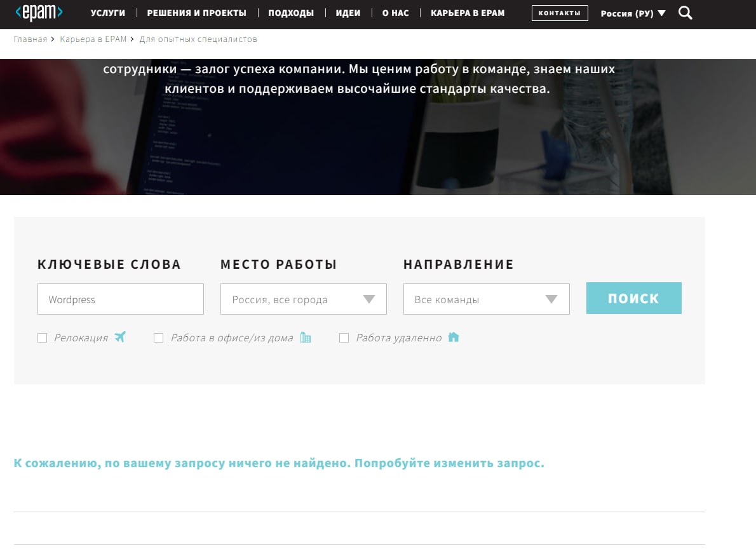Open Карьера в EPAM breadcrumb link
Screen dimensions: 756x558
point(93,39)
